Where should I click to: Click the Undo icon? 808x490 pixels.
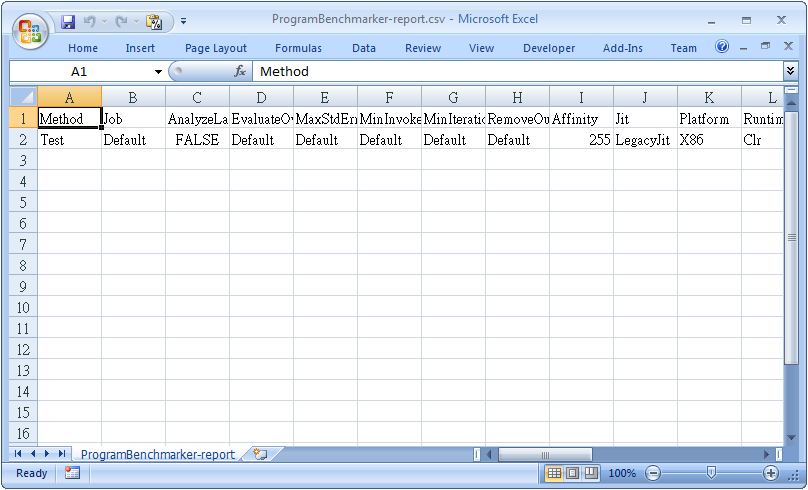[90, 22]
